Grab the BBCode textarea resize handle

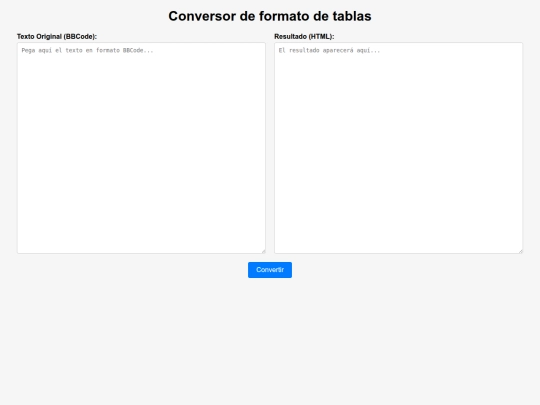[x=263, y=251]
